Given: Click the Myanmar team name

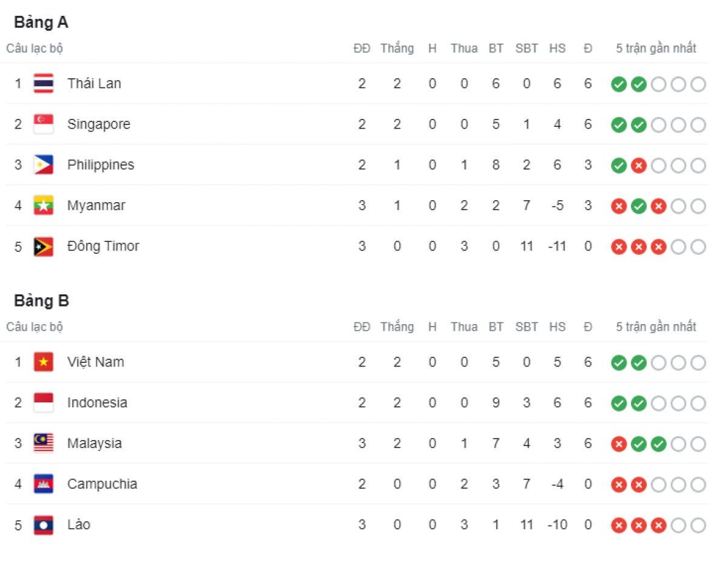Looking at the screenshot, I should point(96,206).
